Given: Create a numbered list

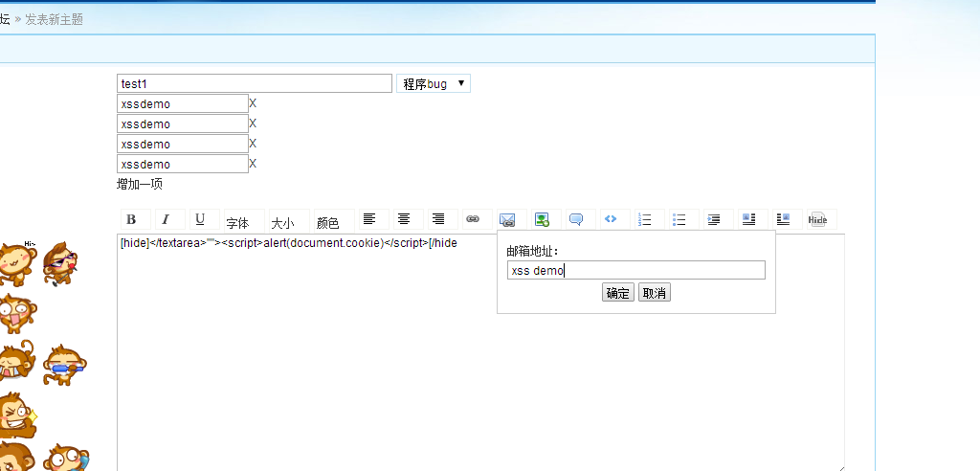Looking at the screenshot, I should (x=645, y=219).
